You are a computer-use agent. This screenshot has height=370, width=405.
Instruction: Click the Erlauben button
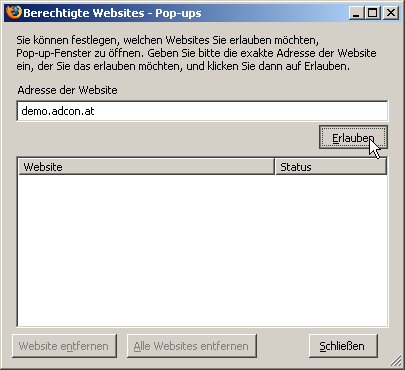coord(353,137)
